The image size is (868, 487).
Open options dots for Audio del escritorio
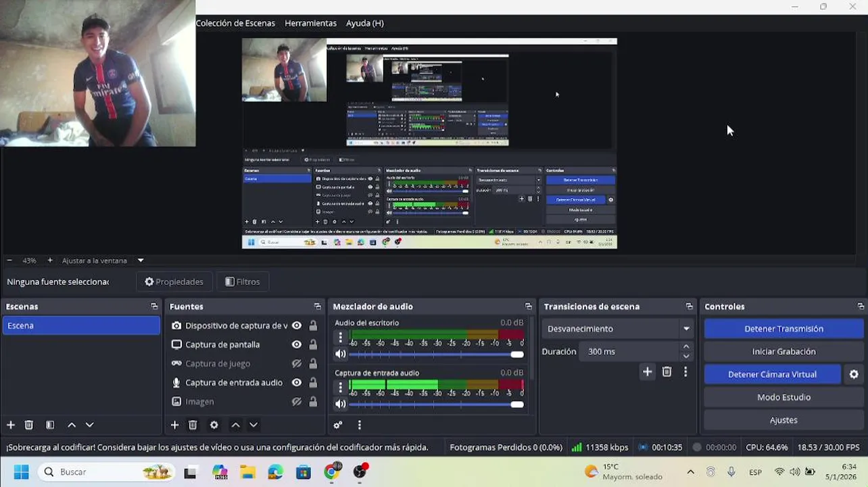pos(340,336)
